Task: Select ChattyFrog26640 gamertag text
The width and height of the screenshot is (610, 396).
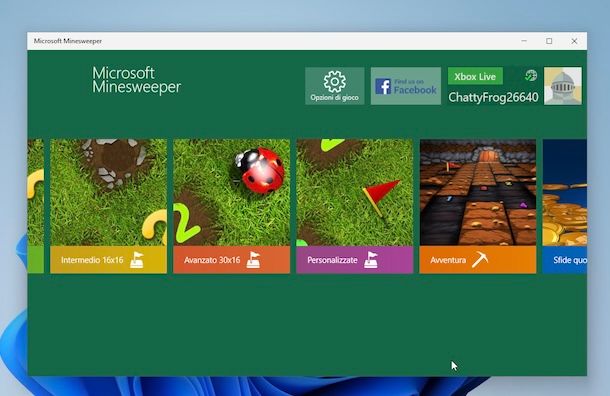Action: 493,97
